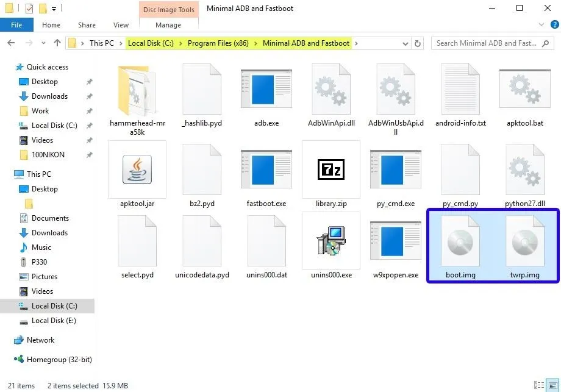Select the AdbWinApi.dll gear icon
This screenshot has width=561, height=392.
point(331,89)
